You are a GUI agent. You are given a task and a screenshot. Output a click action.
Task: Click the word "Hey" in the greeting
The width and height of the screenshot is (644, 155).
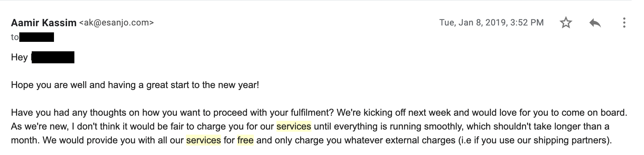(19, 57)
